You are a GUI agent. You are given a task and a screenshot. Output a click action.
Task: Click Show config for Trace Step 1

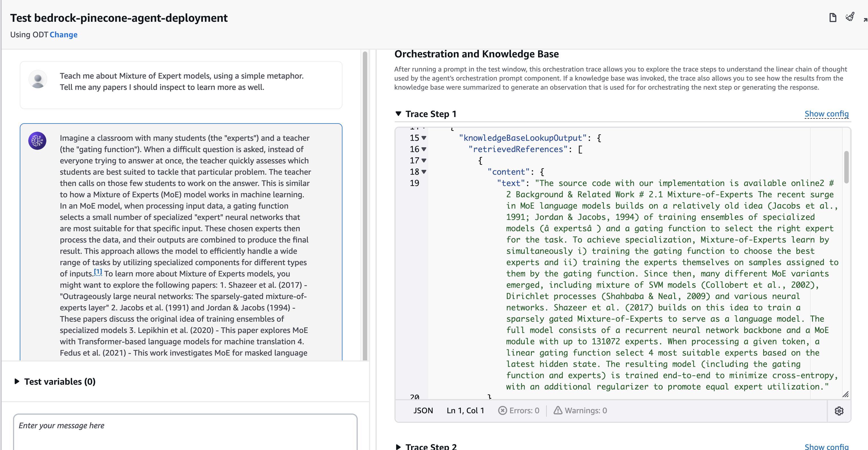826,114
